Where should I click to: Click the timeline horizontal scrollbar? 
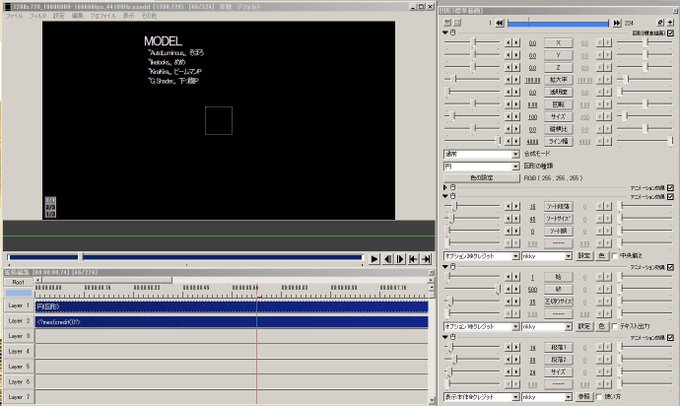233,280
